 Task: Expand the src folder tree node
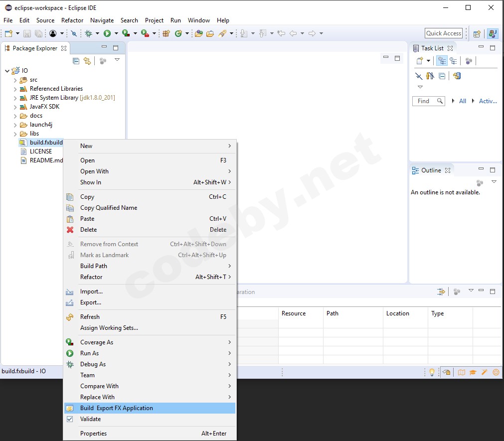coord(15,80)
